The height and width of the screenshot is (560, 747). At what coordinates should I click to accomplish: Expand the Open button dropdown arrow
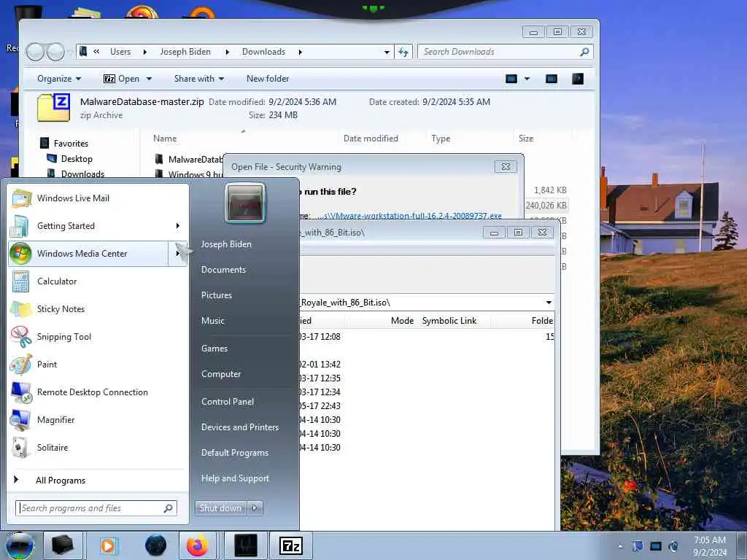point(149,79)
